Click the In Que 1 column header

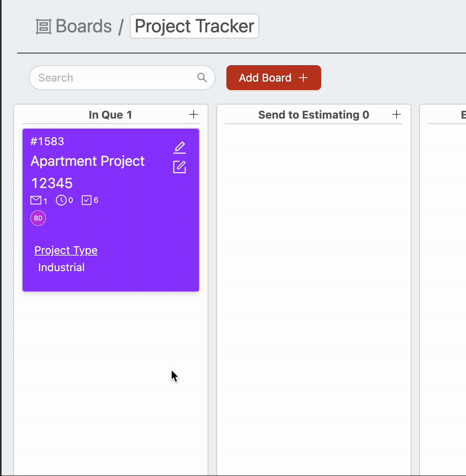(x=110, y=115)
